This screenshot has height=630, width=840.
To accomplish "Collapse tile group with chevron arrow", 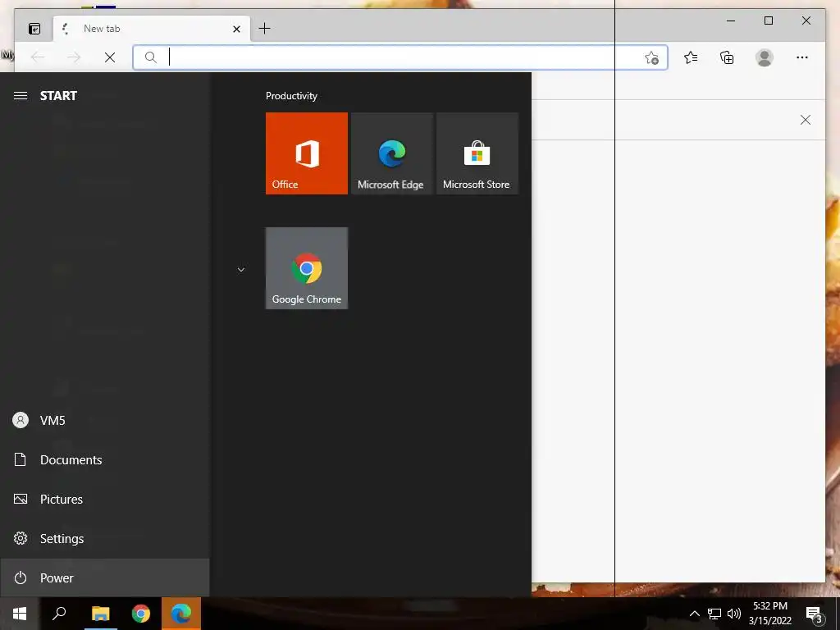I will click(241, 269).
